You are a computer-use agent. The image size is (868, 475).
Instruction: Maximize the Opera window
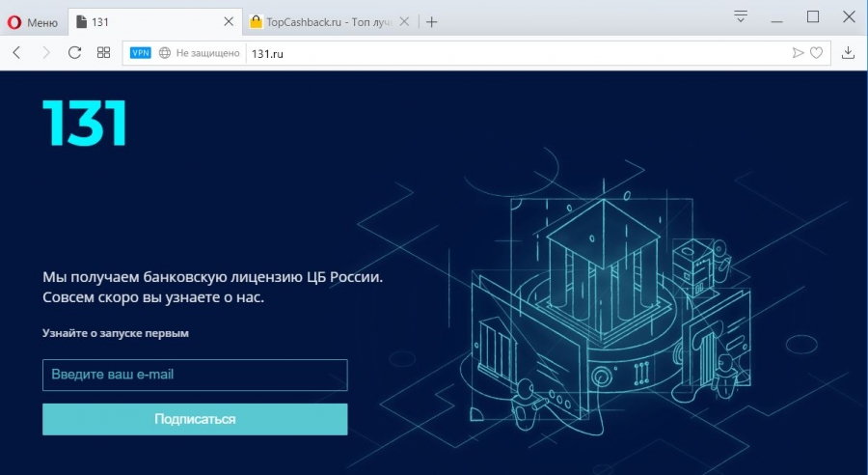(x=813, y=16)
